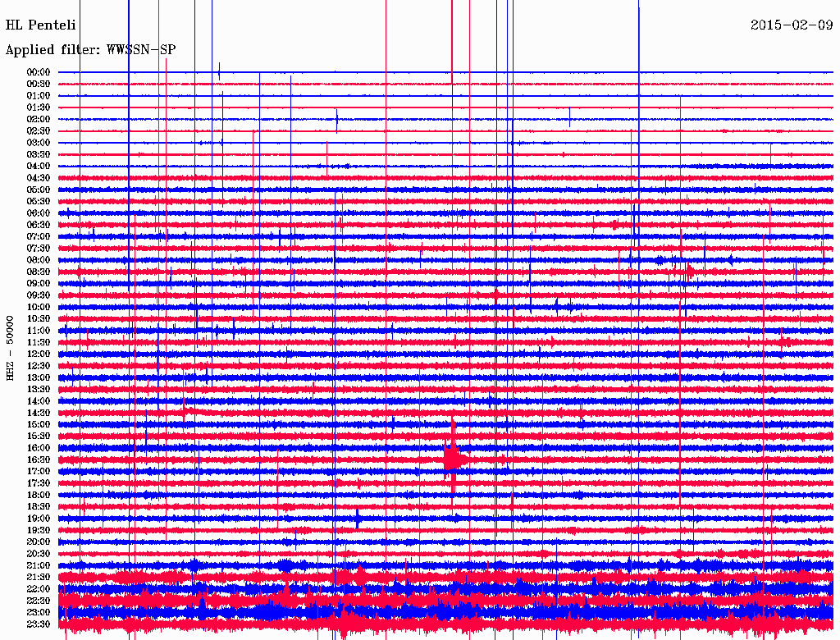Image resolution: width=840 pixels, height=640 pixels.
Task: Click the 06:30 time label
Action: point(38,225)
